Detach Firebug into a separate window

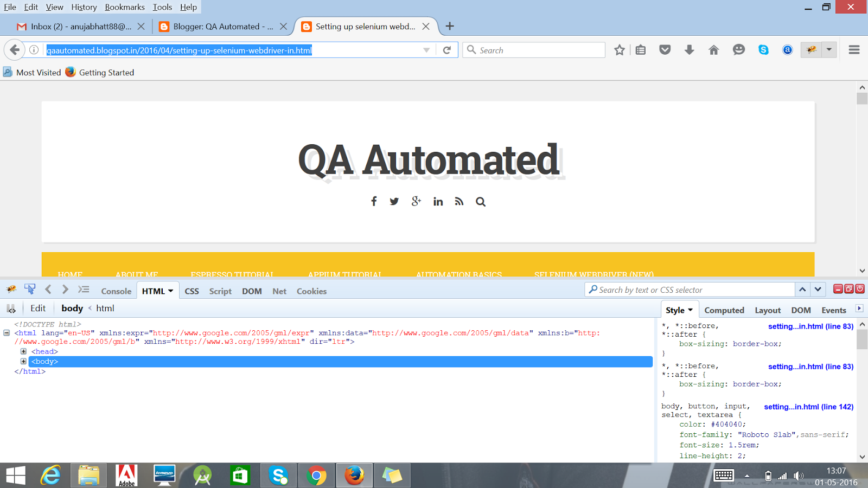coord(849,289)
